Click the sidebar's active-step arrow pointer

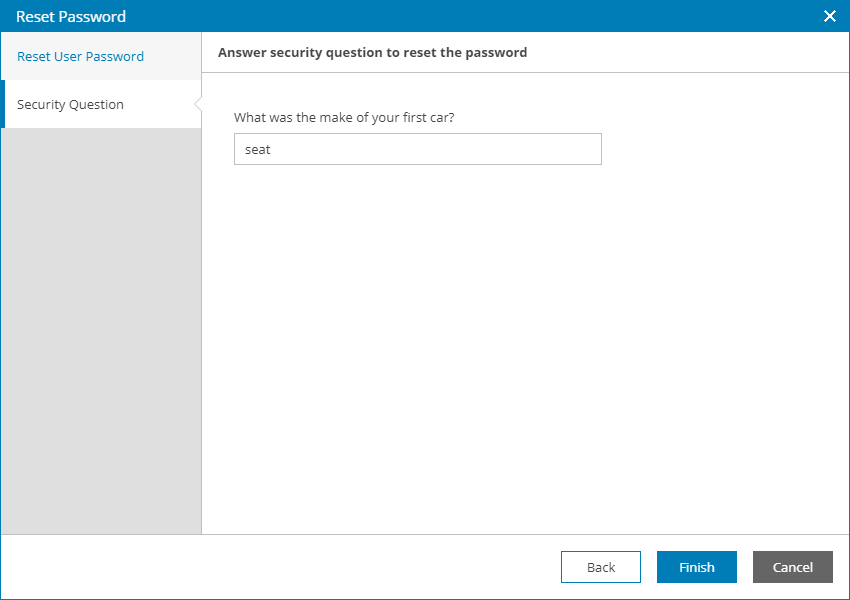(x=198, y=104)
